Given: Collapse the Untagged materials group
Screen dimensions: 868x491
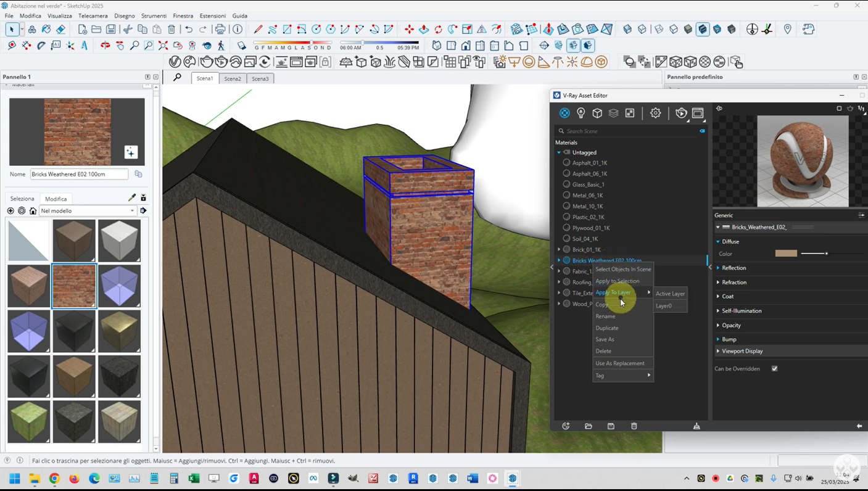Looking at the screenshot, I should [x=559, y=152].
